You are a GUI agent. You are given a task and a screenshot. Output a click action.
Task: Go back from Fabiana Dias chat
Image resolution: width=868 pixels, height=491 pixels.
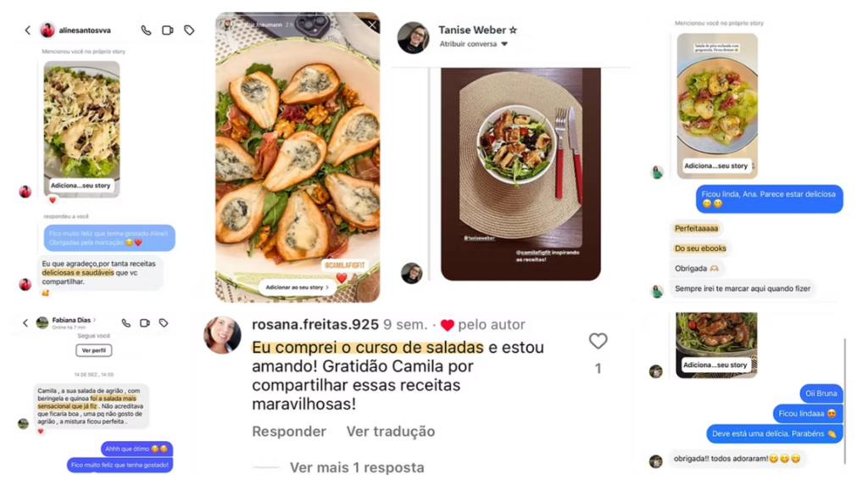tap(25, 323)
